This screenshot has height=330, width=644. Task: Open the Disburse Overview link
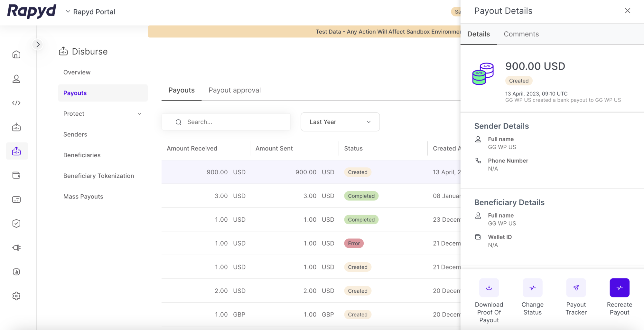pos(77,72)
